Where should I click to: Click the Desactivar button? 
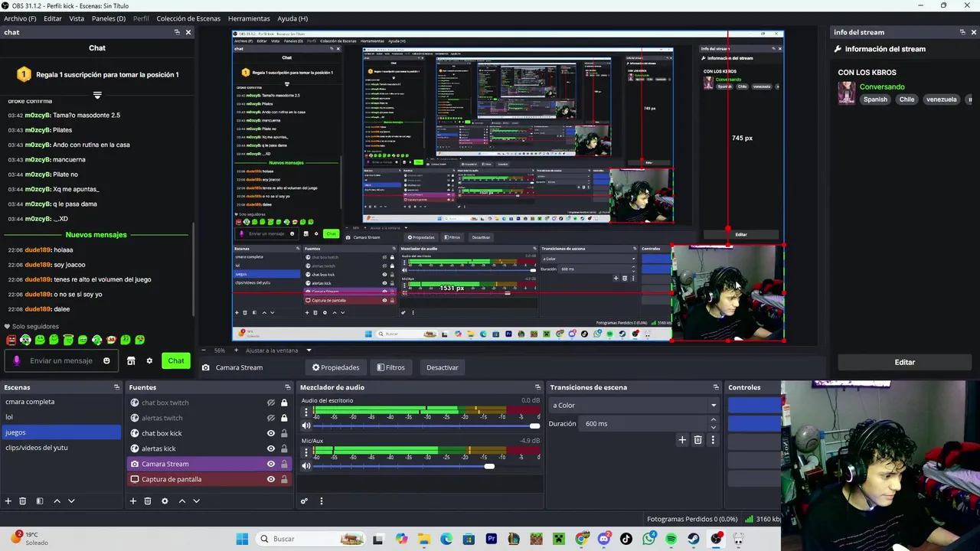tap(443, 367)
